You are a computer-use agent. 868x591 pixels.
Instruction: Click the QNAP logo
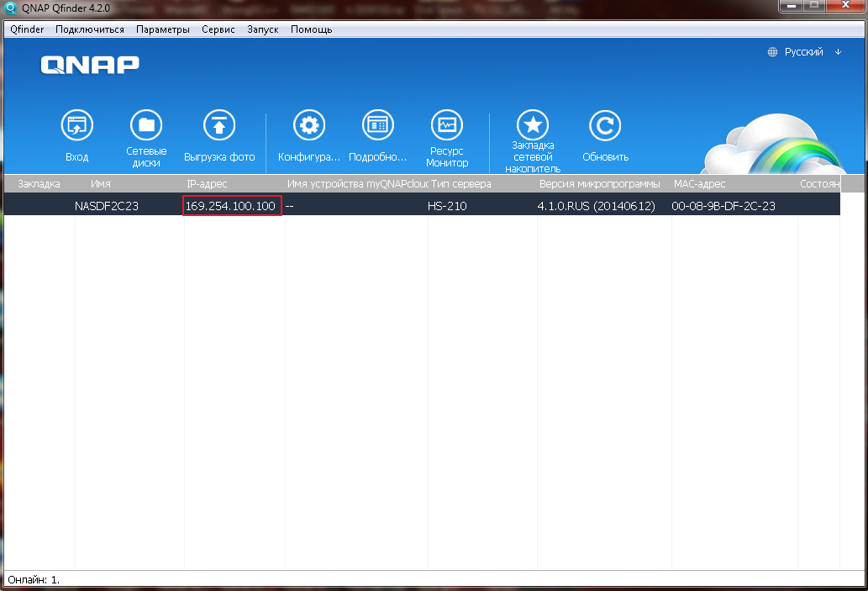click(90, 65)
